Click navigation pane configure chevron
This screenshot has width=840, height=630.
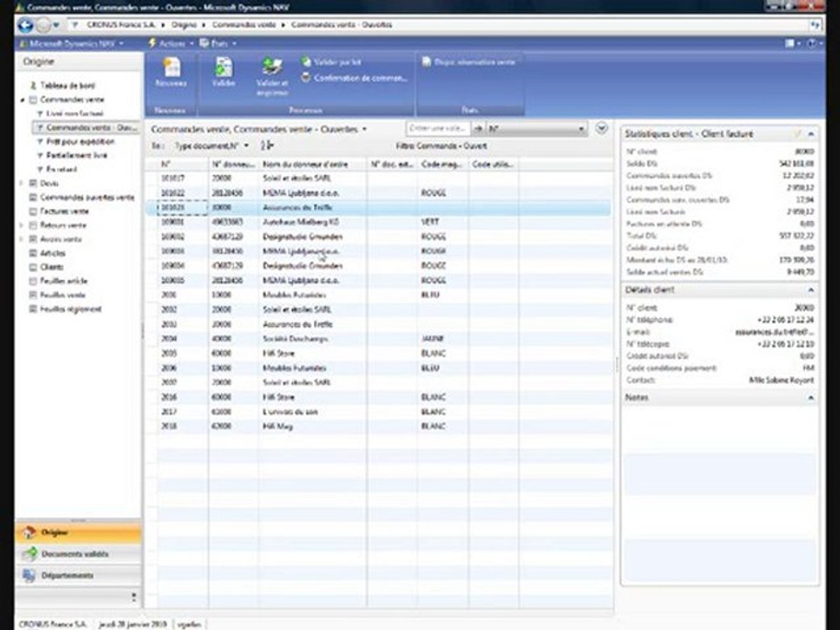[134, 596]
